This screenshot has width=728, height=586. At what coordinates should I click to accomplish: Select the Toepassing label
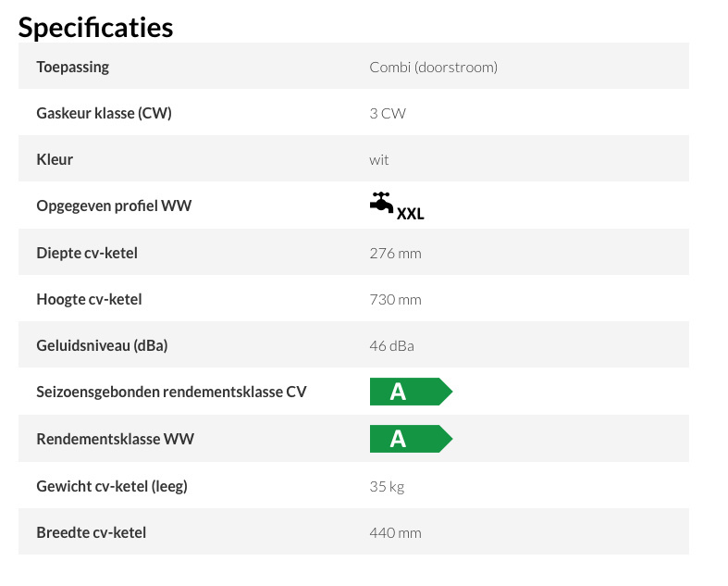coord(73,67)
